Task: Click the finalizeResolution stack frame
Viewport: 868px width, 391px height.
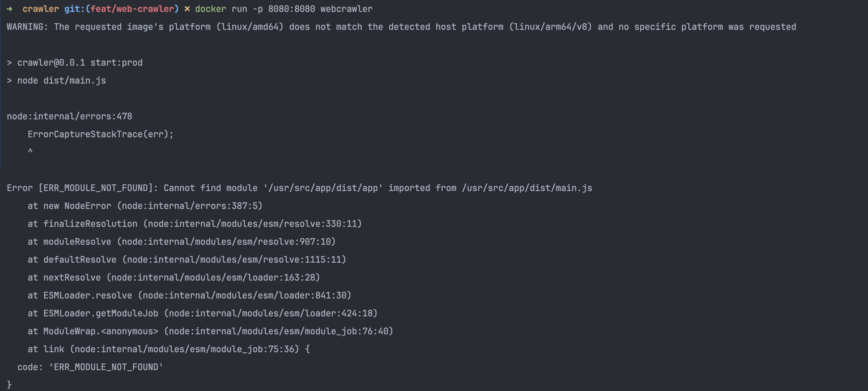Action: (195, 224)
